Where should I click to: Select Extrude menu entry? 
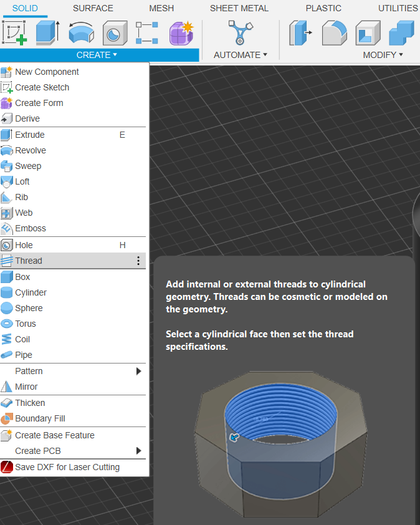point(73,135)
